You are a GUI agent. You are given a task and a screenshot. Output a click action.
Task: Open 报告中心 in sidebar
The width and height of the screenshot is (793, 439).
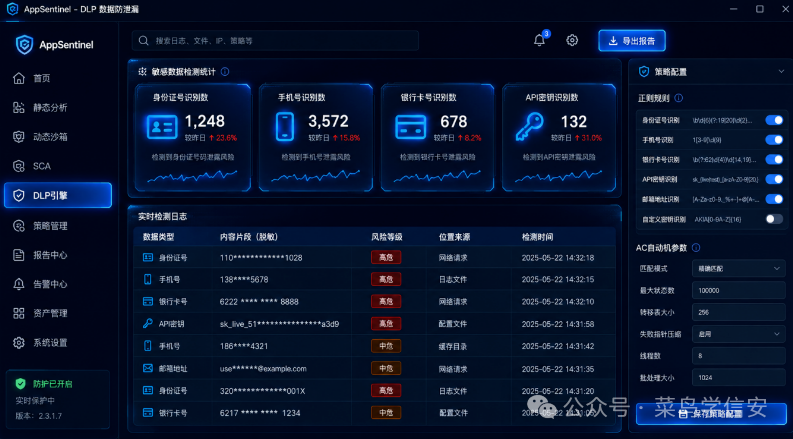(x=58, y=255)
